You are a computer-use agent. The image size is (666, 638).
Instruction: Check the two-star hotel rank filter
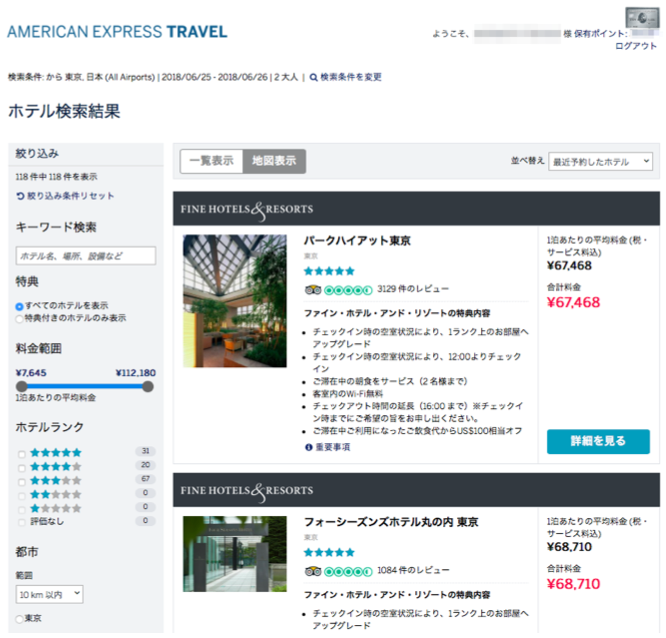pyautogui.click(x=22, y=496)
